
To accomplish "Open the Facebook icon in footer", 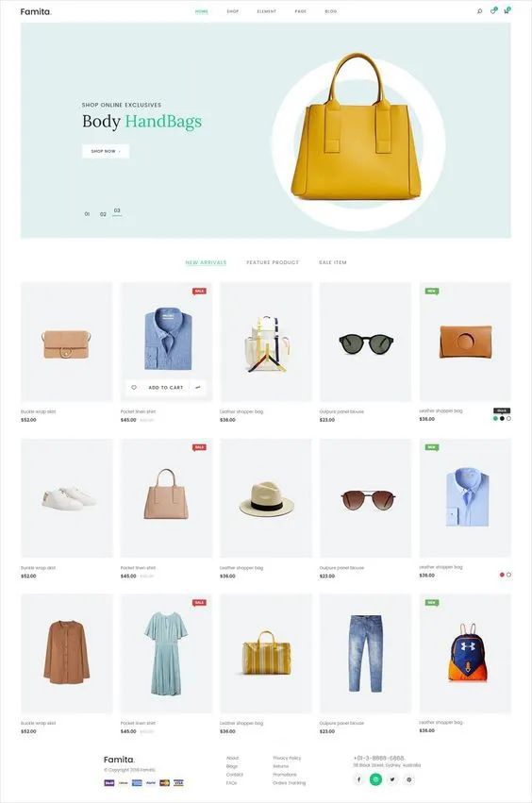I will (359, 779).
